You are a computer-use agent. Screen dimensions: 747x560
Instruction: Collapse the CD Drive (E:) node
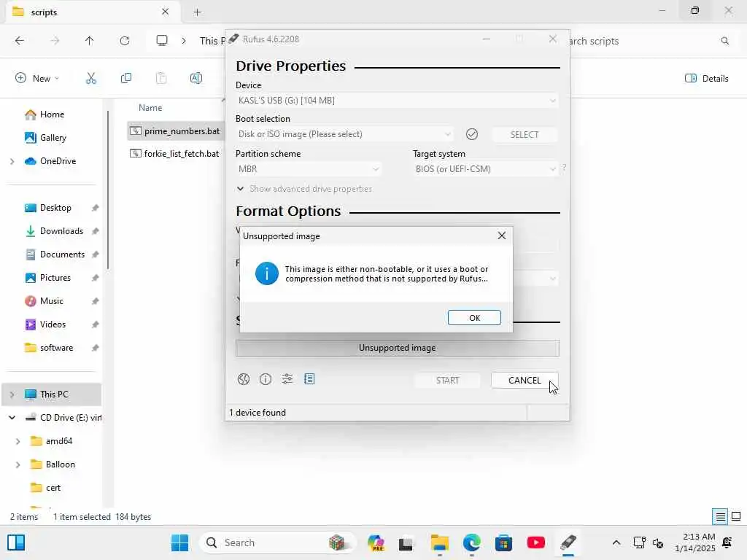pyautogui.click(x=12, y=418)
